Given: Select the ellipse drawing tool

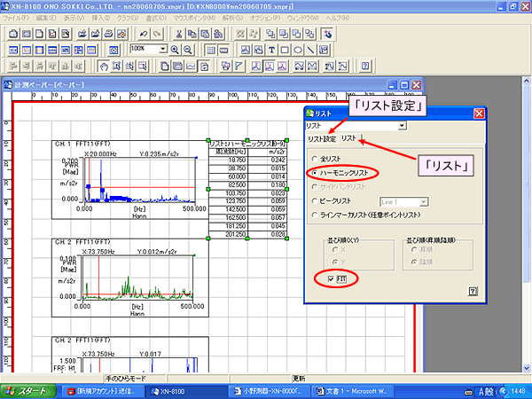Looking at the screenshot, I should 298,51.
